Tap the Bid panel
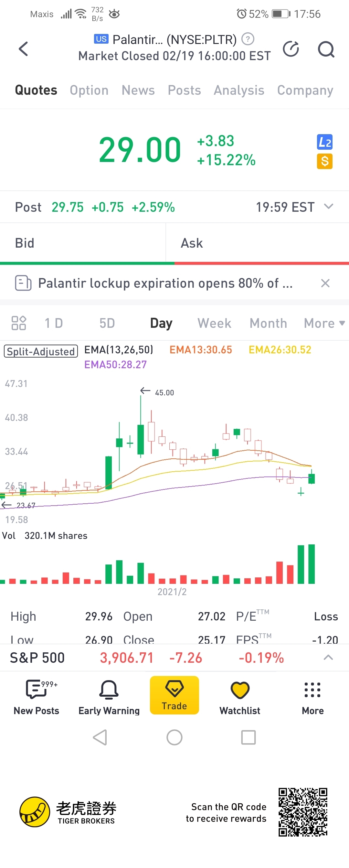This screenshot has height=868, width=349. [83, 242]
